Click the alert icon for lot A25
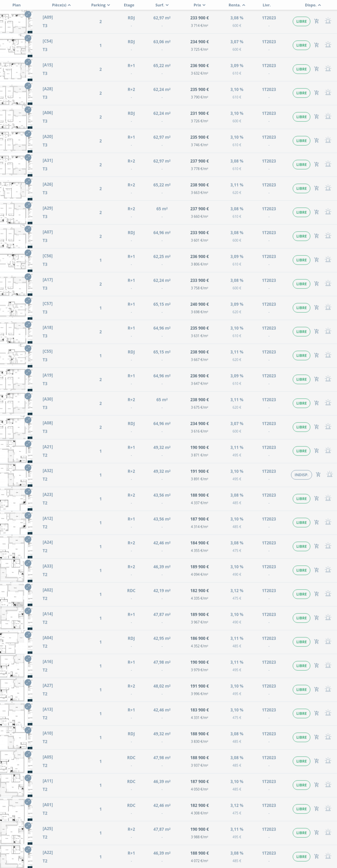The width and height of the screenshot is (337, 868). point(328,833)
